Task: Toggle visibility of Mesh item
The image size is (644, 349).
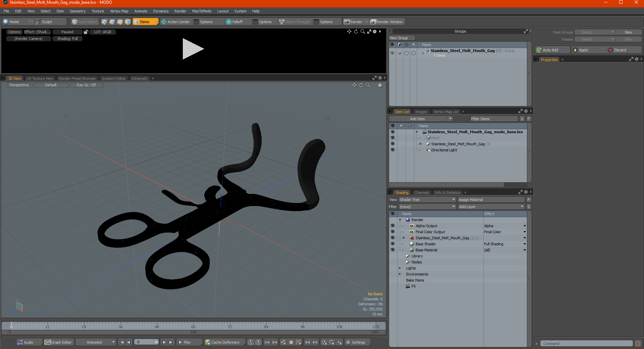Action: pos(392,138)
